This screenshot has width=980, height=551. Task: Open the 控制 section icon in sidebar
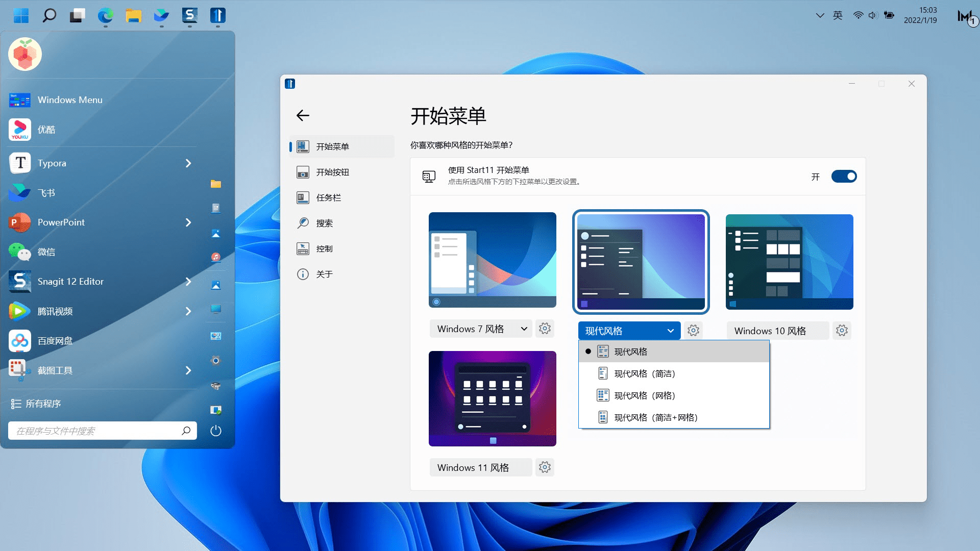pos(303,248)
